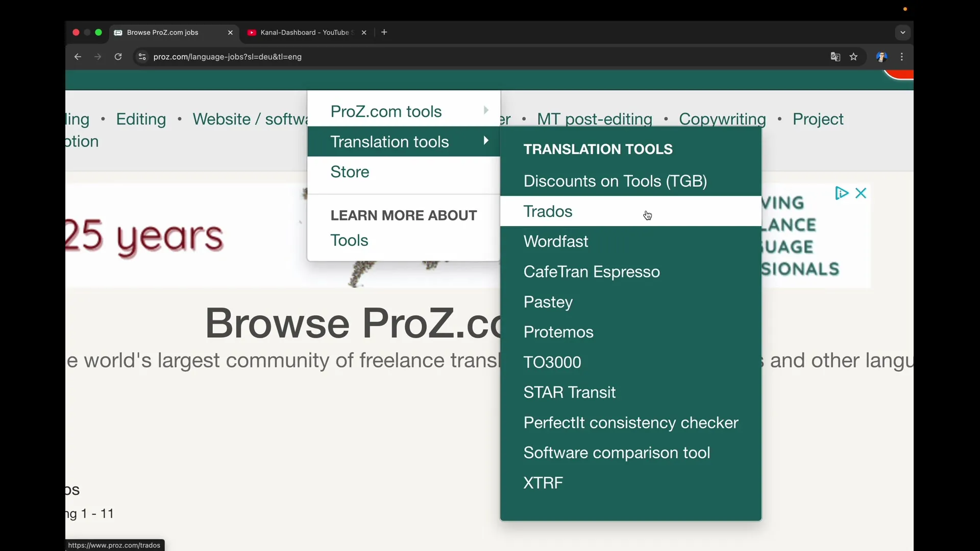The width and height of the screenshot is (980, 551).
Task: Click the Google Translate icon
Action: (x=836, y=57)
